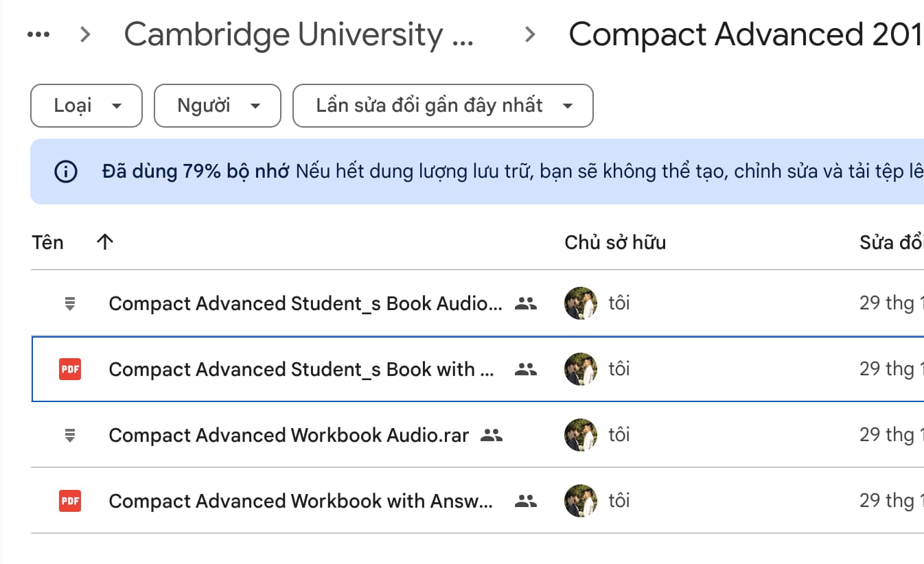
Task: Click the shared-people icon next to Workbook Audio.rar
Action: pyautogui.click(x=490, y=435)
